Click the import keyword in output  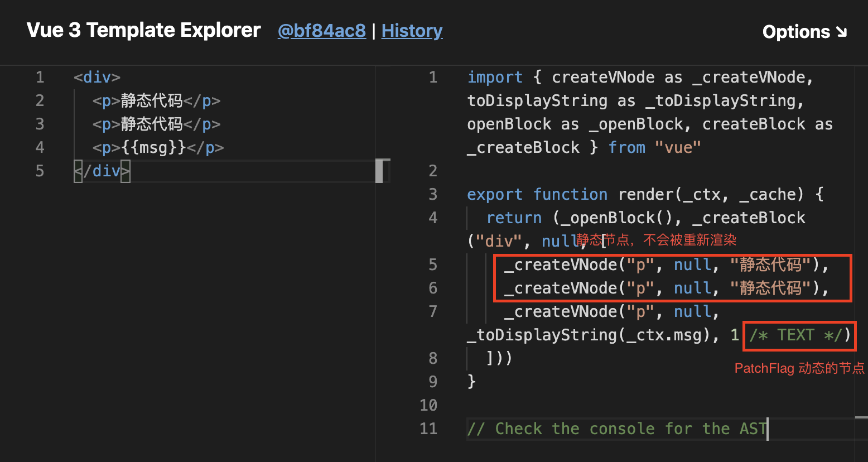(x=495, y=77)
